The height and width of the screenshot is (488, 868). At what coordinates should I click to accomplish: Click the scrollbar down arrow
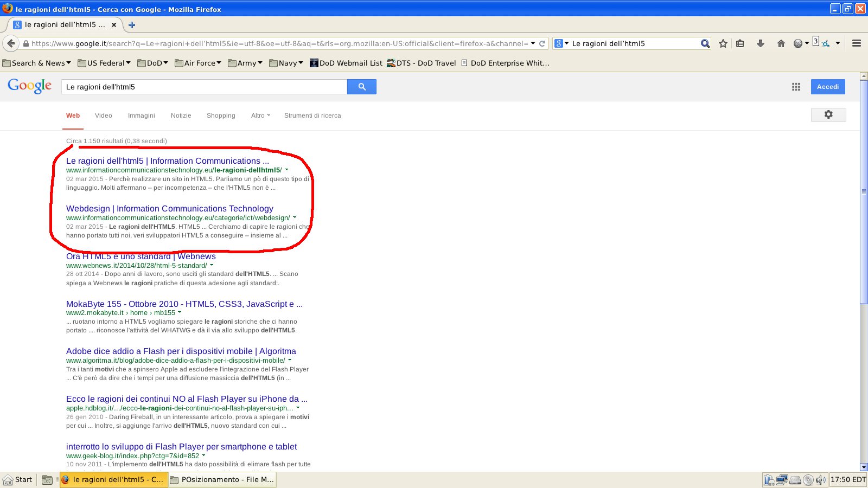(x=864, y=467)
